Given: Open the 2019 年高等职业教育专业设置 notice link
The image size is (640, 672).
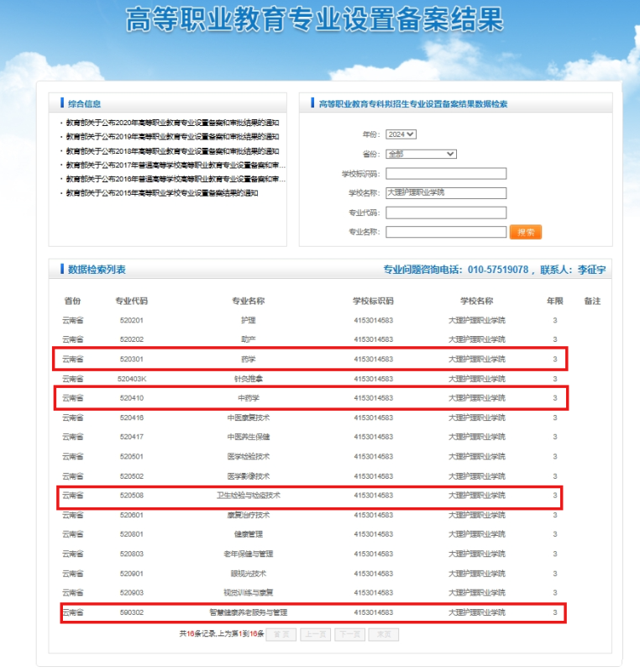Looking at the screenshot, I should point(172,137).
